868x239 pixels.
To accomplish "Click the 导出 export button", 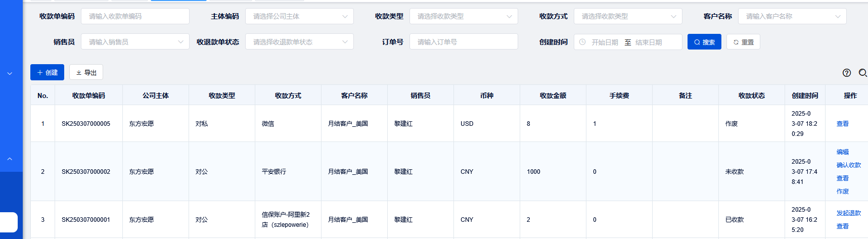I will click(x=86, y=72).
